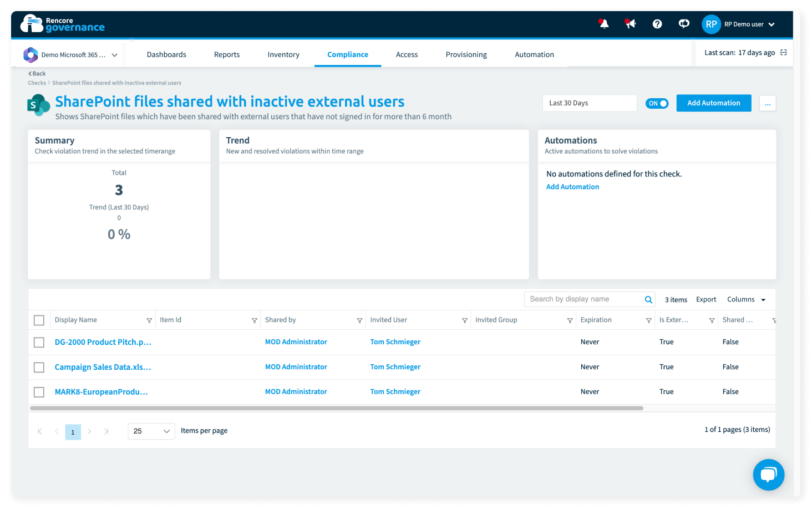This screenshot has width=812, height=508.
Task: Click Tom Schmieger in the Campaign Sales row
Action: click(x=395, y=368)
